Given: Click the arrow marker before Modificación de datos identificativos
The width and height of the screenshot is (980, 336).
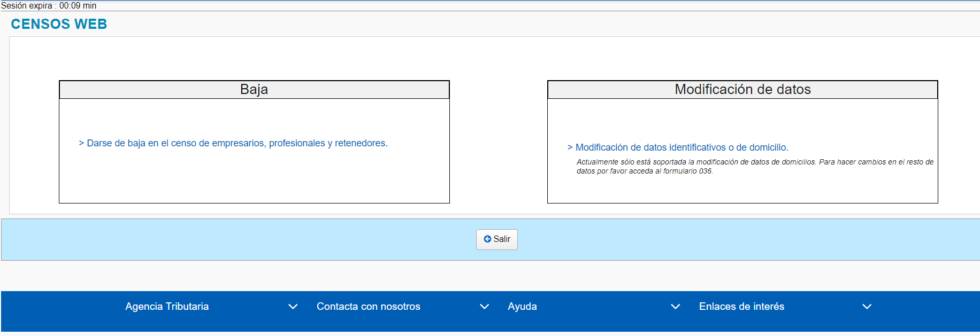Looking at the screenshot, I should 570,147.
